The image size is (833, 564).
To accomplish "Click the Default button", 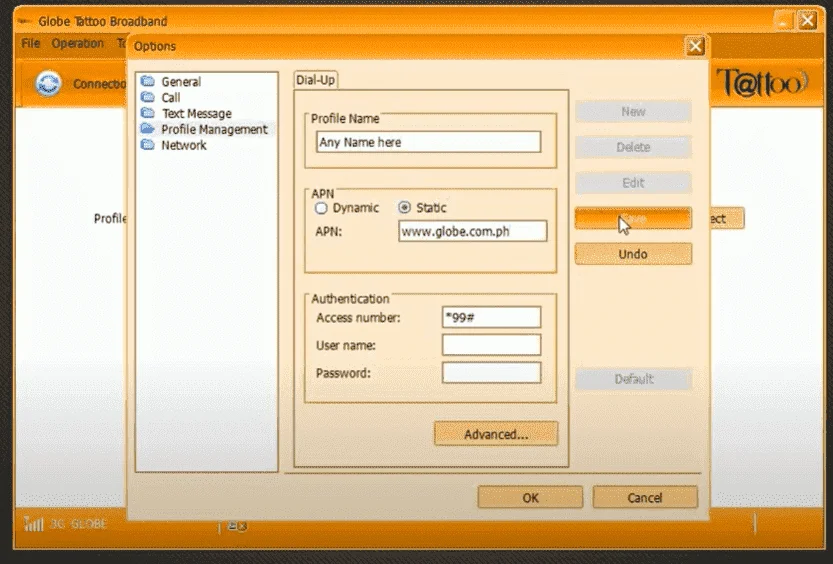I will click(633, 379).
